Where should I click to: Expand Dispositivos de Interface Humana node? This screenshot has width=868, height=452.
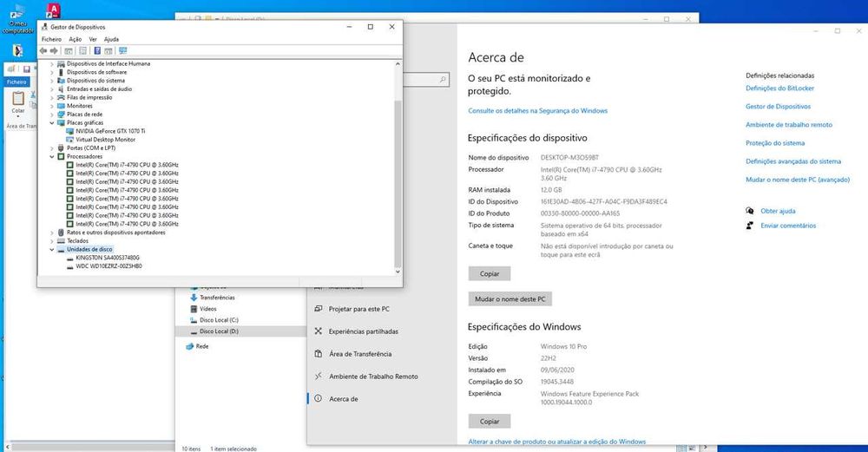(52, 63)
